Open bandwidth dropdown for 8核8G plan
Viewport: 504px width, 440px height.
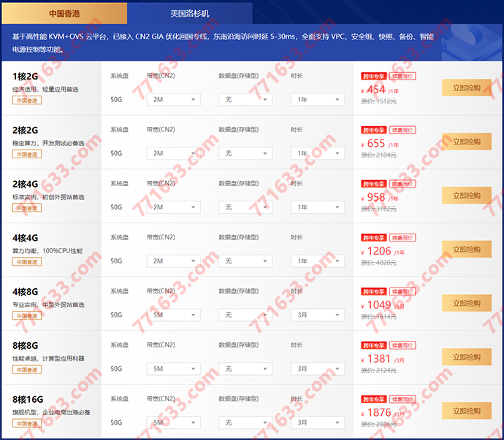coord(174,368)
